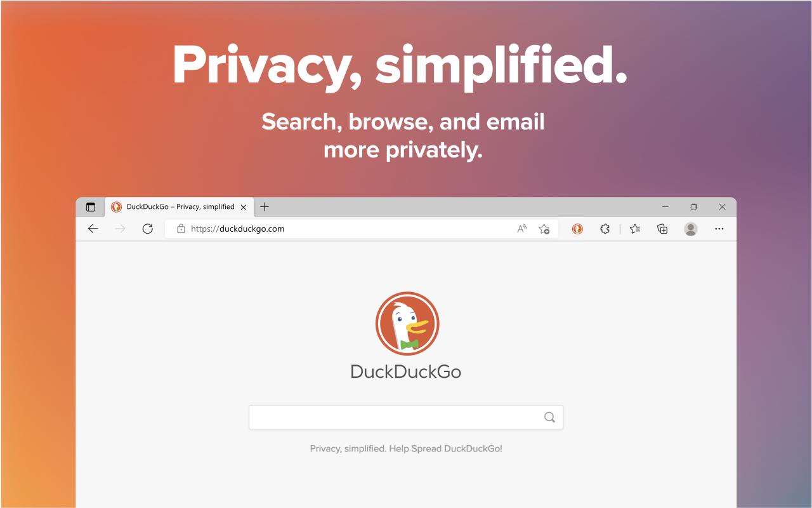Click the magnifying glass search button
Screen dimensions: 812x508
[549, 417]
